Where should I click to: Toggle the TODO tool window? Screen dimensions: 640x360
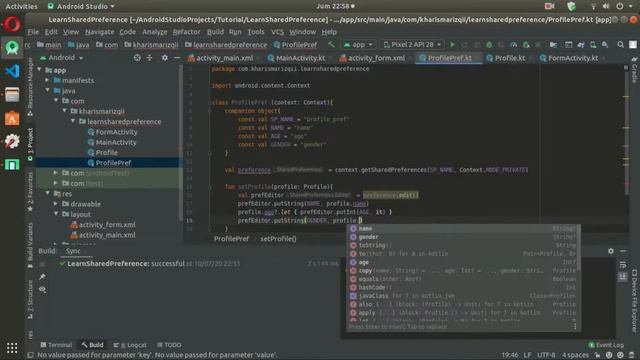(x=169, y=345)
